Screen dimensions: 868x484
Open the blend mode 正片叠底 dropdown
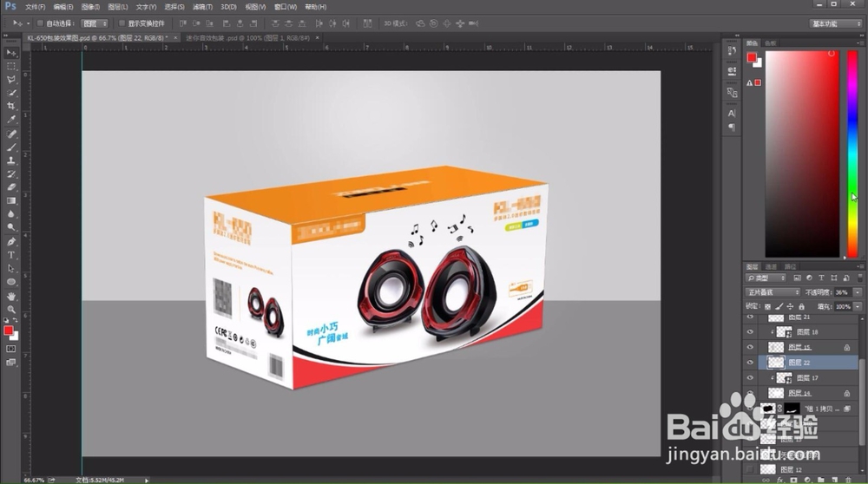[x=773, y=292]
